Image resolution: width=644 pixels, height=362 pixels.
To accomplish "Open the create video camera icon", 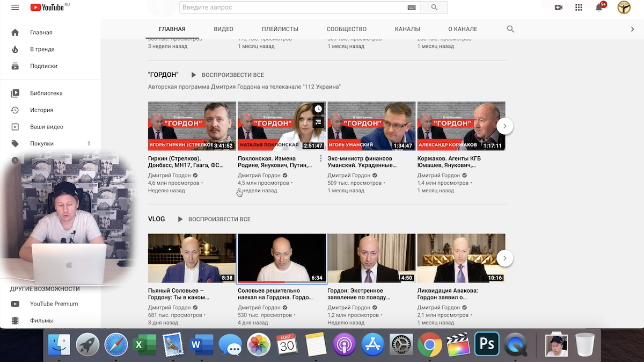I will (559, 8).
